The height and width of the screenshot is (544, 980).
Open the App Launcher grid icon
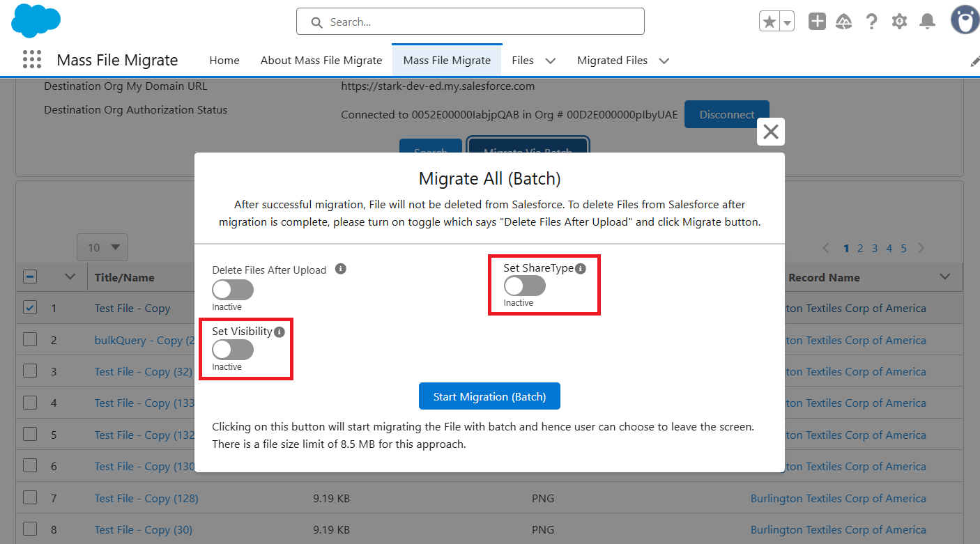32,60
